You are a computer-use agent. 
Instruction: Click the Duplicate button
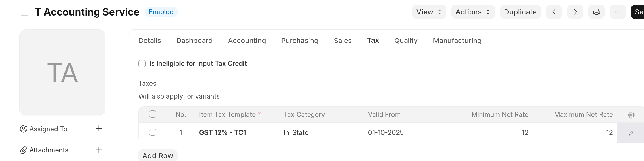pos(520,12)
